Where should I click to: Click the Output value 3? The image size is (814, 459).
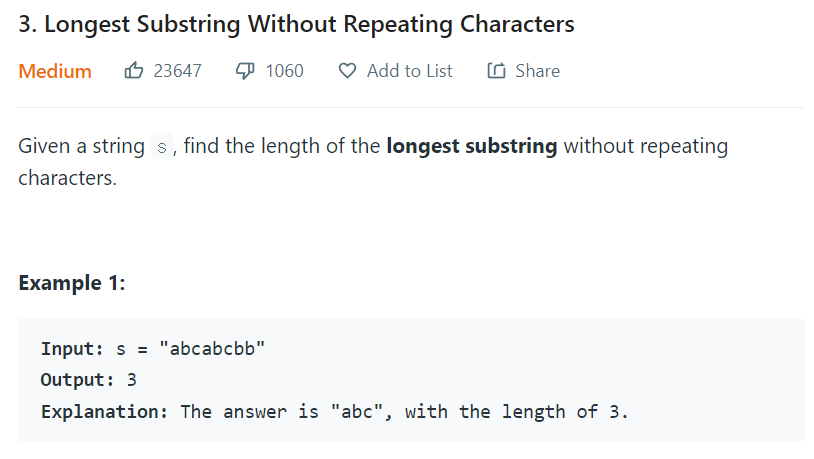point(132,380)
